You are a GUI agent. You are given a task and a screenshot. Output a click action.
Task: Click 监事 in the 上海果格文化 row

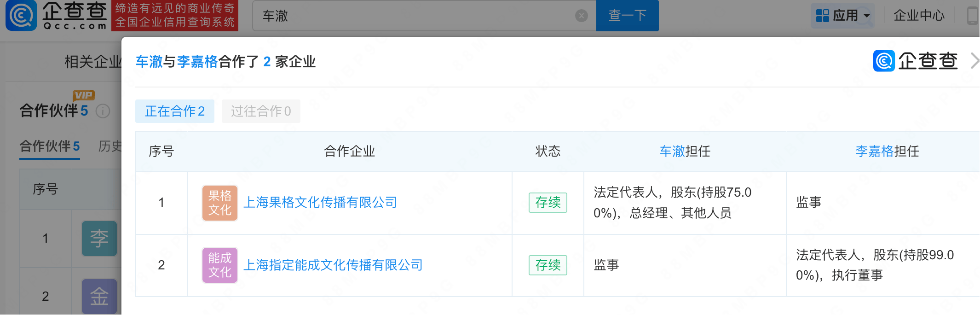pyautogui.click(x=809, y=203)
